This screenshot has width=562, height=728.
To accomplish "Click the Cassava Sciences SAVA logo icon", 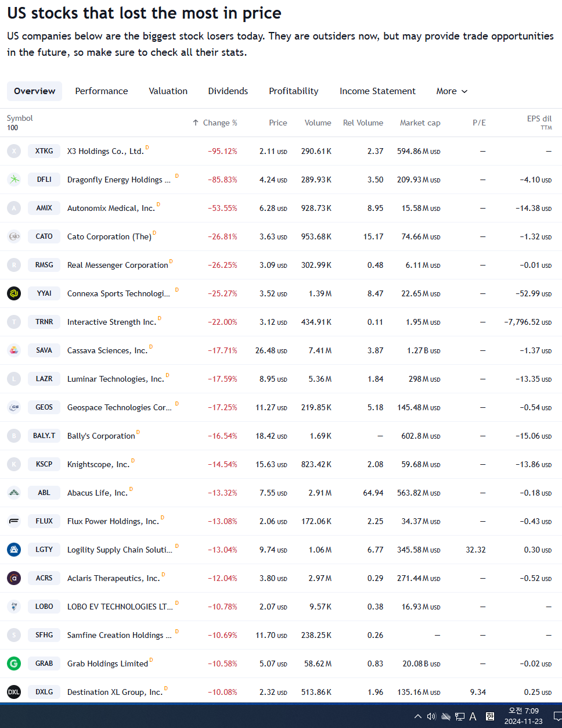I will tap(14, 350).
